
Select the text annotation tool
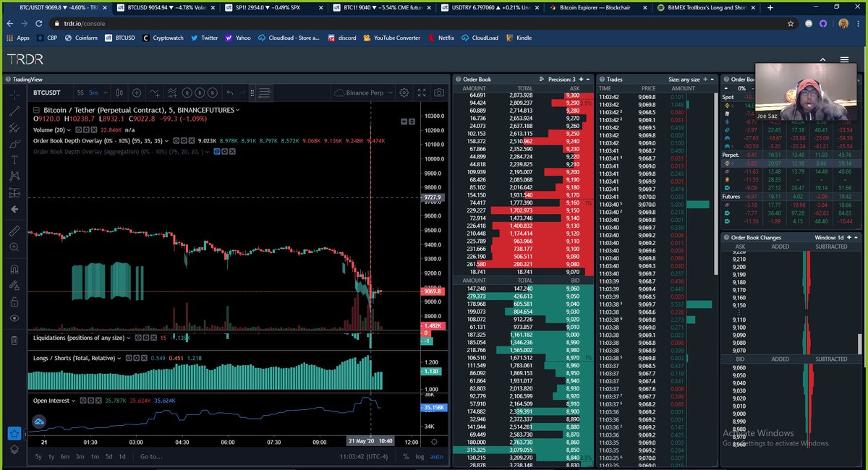[x=14, y=160]
